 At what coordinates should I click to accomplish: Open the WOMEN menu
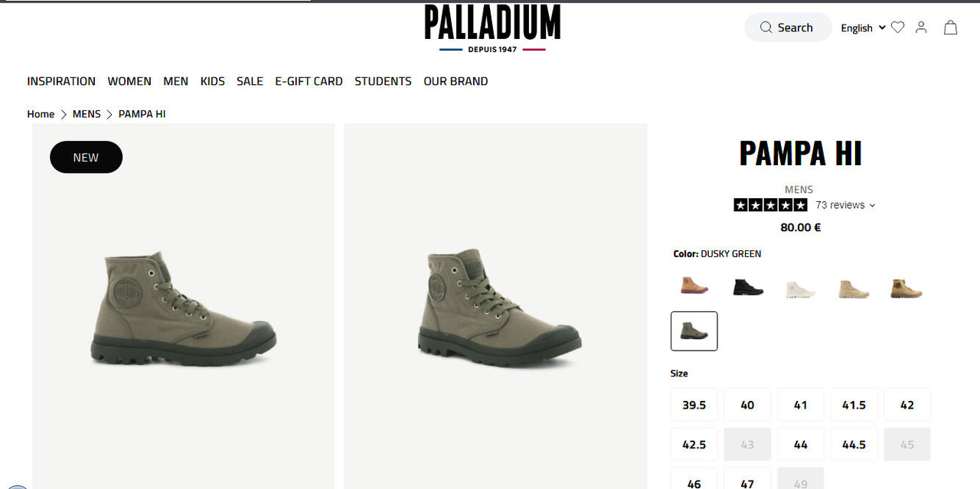pos(129,81)
